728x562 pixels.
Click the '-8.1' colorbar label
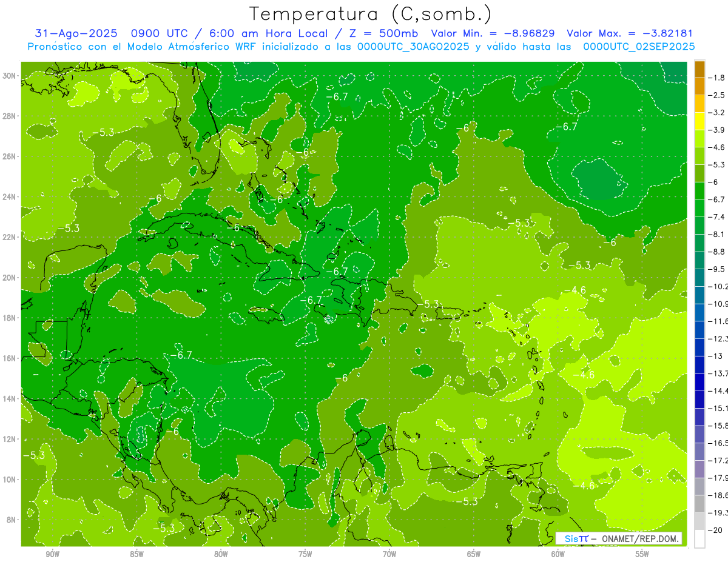click(x=716, y=235)
